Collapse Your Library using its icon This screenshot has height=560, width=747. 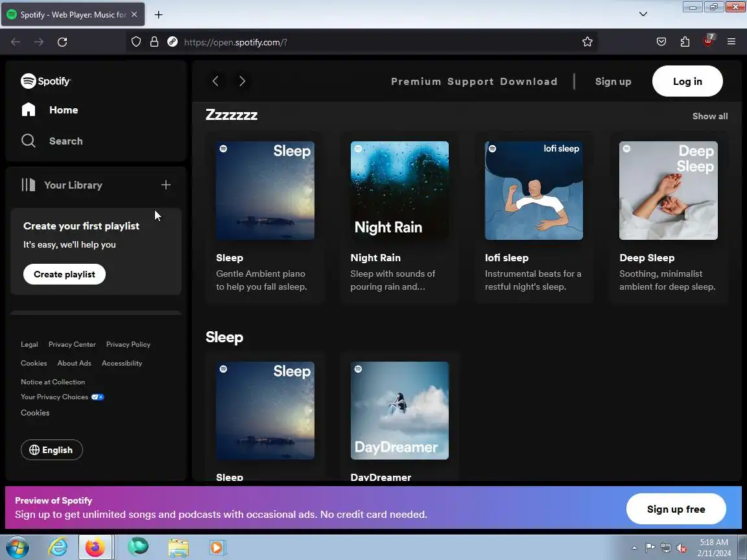click(29, 185)
